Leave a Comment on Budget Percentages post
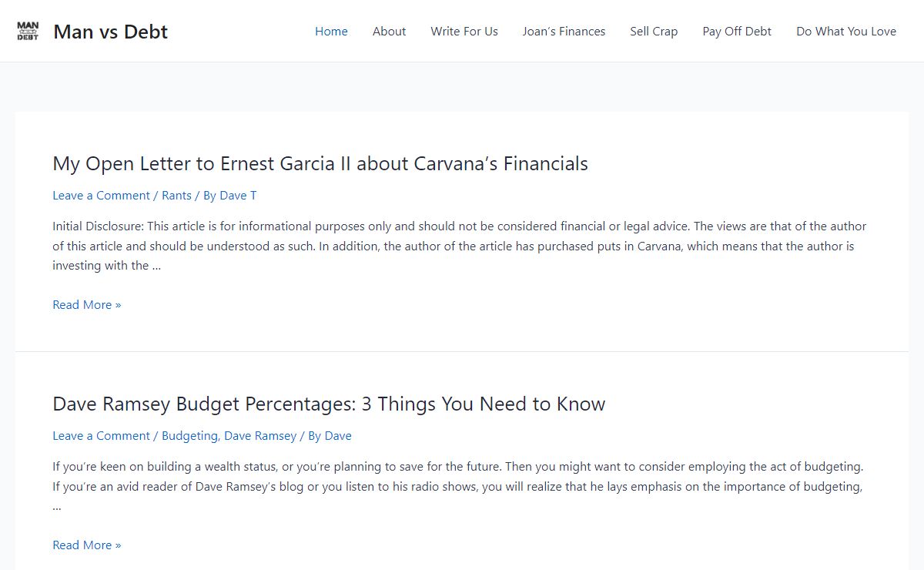This screenshot has width=924, height=570. pyautogui.click(x=101, y=436)
